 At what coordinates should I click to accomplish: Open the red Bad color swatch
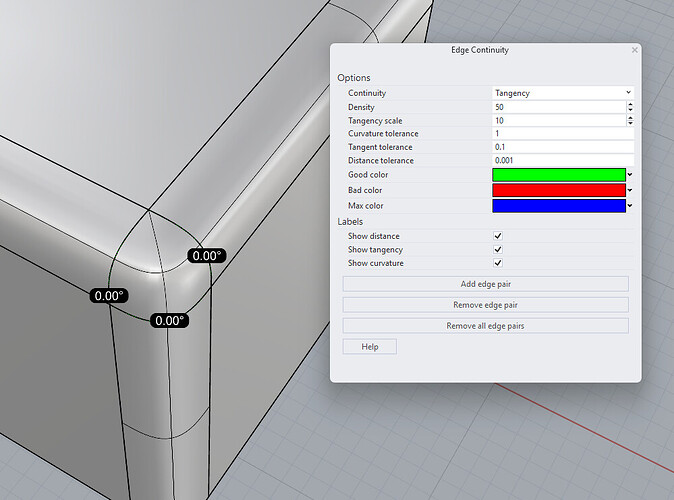tap(559, 190)
